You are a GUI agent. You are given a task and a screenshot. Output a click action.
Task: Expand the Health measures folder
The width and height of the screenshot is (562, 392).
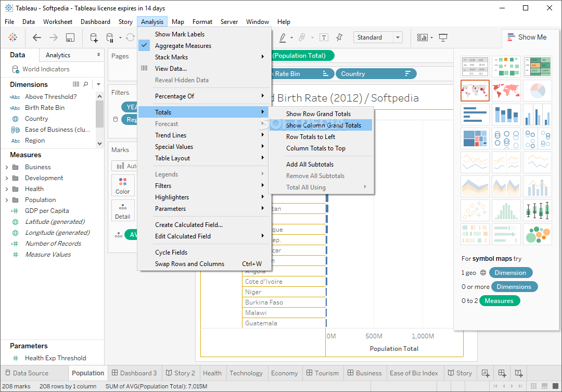(x=7, y=189)
